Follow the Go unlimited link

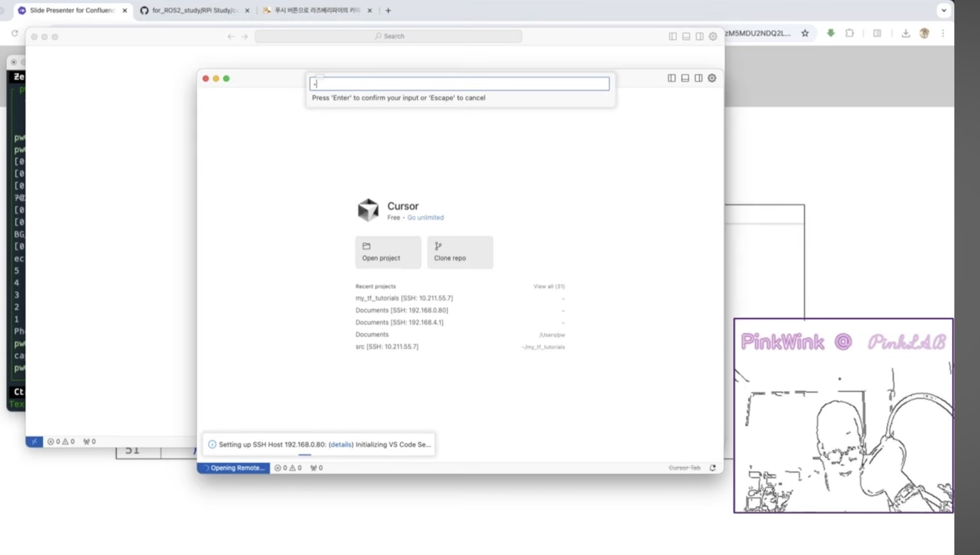425,217
